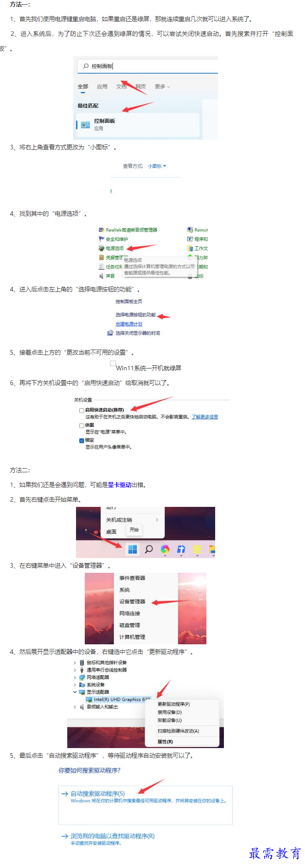Choose 卸载设备(U) context option

[x=170, y=720]
